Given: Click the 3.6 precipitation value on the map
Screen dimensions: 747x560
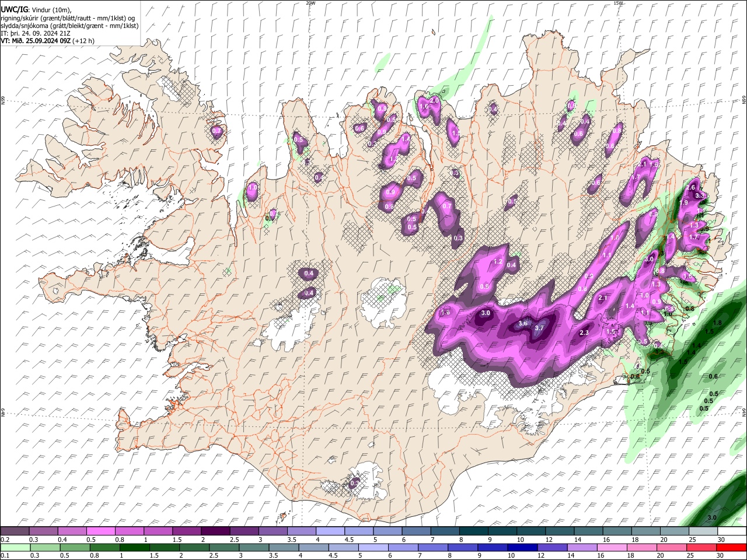Looking at the screenshot, I should (523, 323).
